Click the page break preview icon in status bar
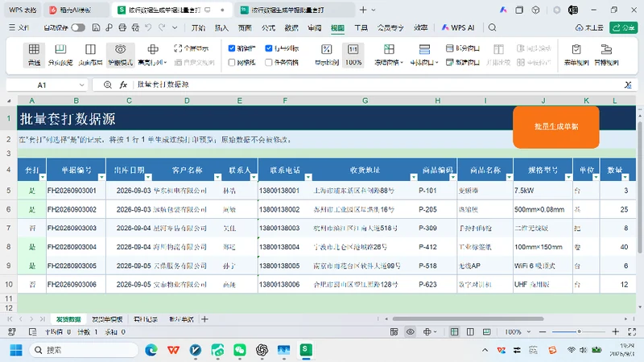Screen dimensions: 644x362 click(x=486, y=331)
